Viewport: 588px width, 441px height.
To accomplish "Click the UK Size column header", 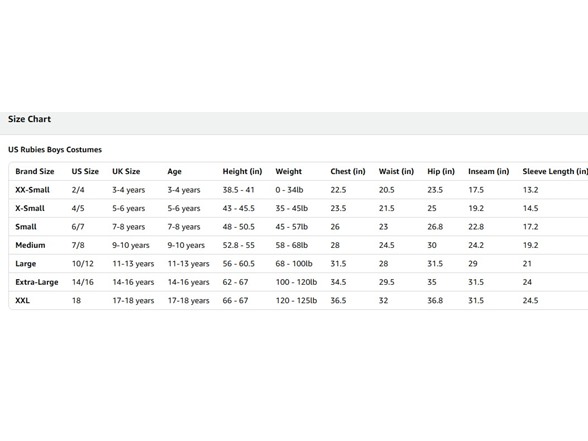I will click(x=126, y=171).
